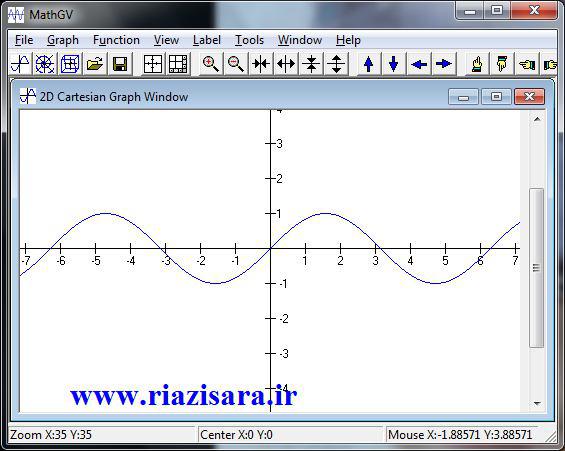Open the Label menu

tap(207, 40)
